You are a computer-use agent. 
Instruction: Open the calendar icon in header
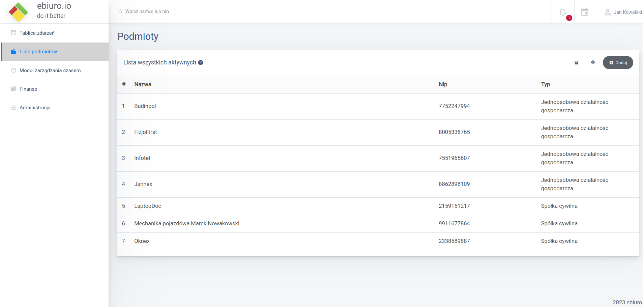tap(585, 12)
